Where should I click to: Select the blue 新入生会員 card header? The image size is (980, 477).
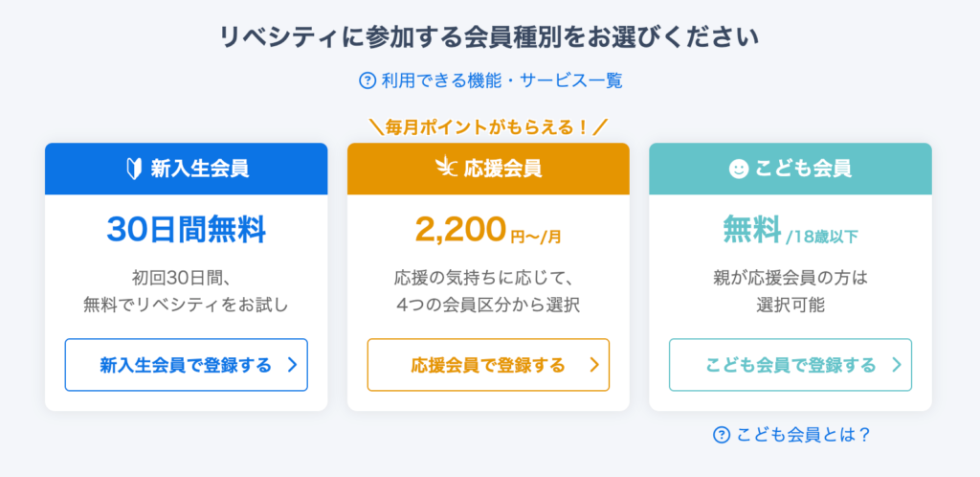click(x=187, y=169)
